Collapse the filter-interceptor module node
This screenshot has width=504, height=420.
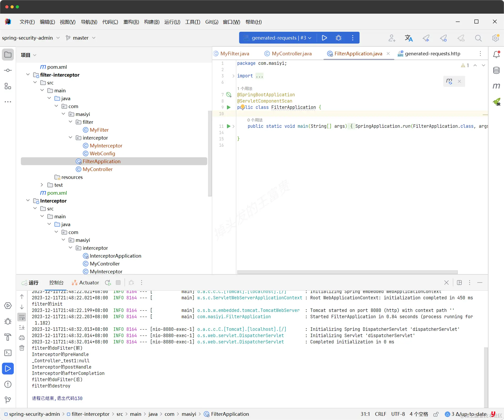click(28, 75)
